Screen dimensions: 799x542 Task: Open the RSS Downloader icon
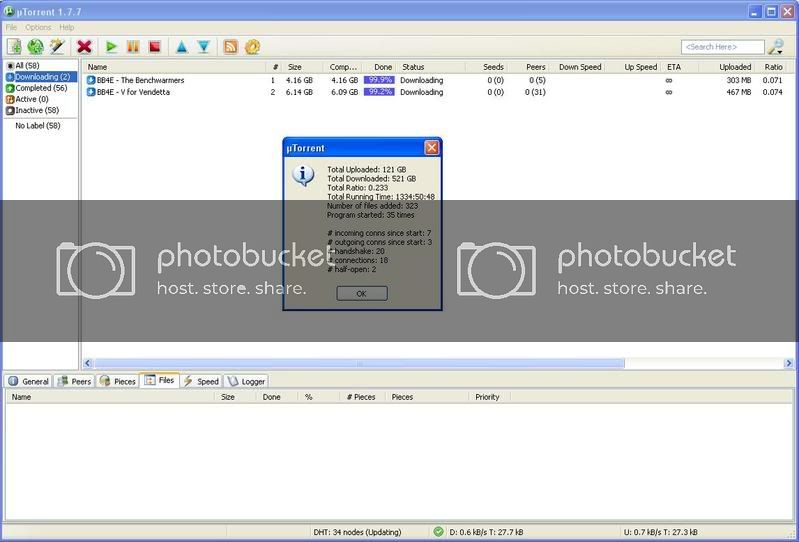[231, 47]
